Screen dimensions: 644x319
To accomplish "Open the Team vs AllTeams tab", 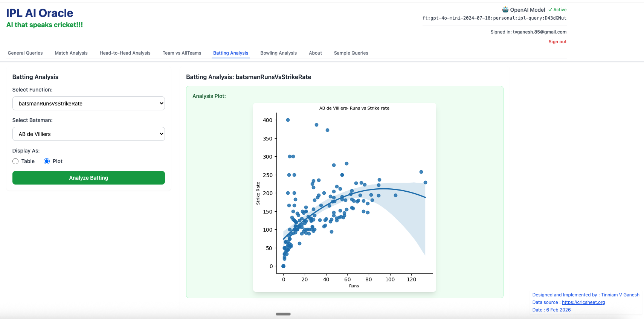I will pos(182,53).
